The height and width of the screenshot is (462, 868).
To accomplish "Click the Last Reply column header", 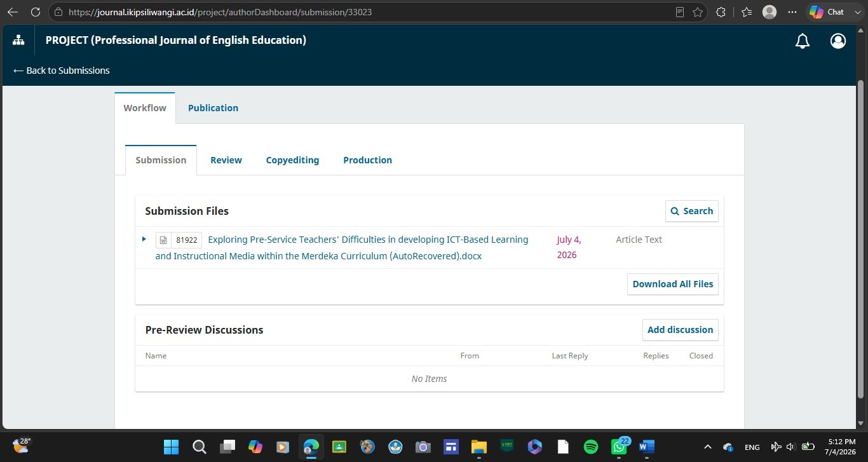I will [570, 356].
